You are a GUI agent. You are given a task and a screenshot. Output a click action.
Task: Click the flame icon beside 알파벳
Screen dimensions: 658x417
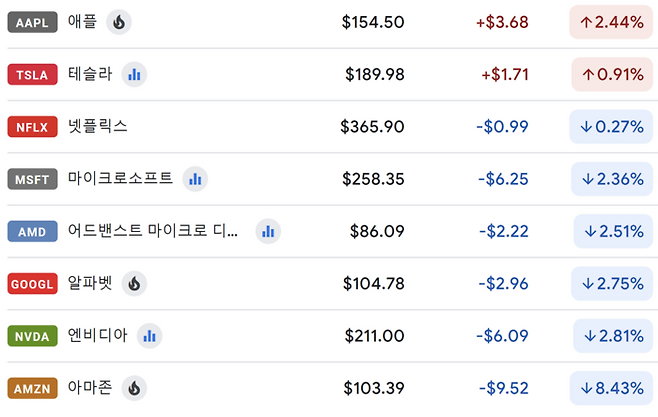click(134, 284)
